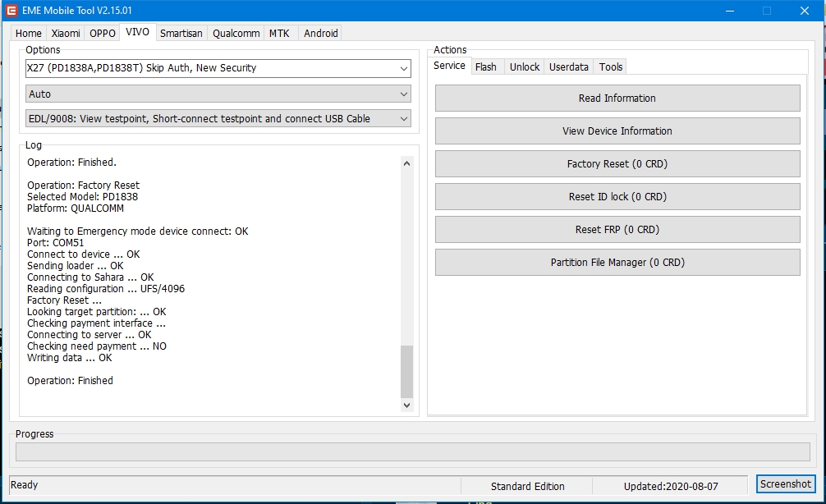This screenshot has width=826, height=504.
Task: Open the X27 model selection dropdown
Action: pyautogui.click(x=218, y=68)
